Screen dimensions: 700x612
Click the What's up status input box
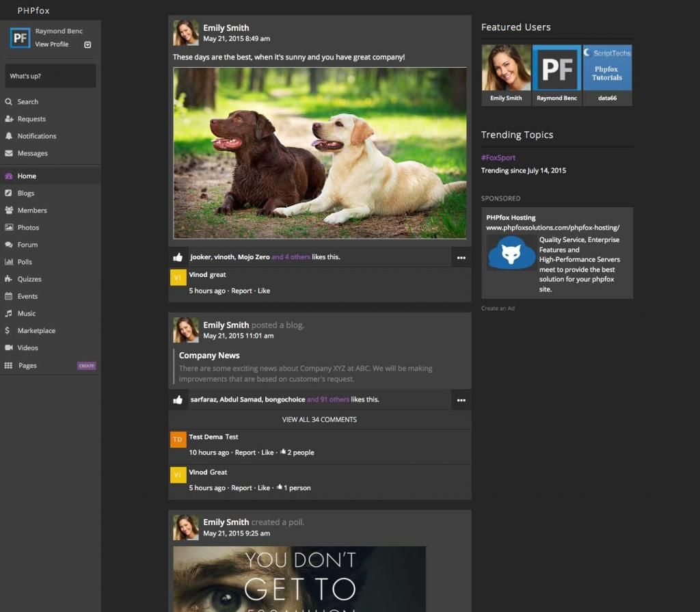pos(50,76)
